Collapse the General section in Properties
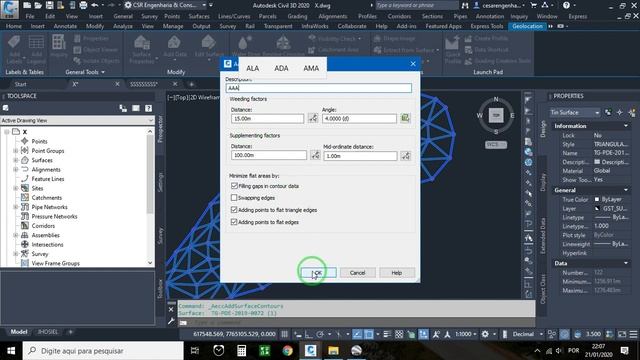 point(626,190)
